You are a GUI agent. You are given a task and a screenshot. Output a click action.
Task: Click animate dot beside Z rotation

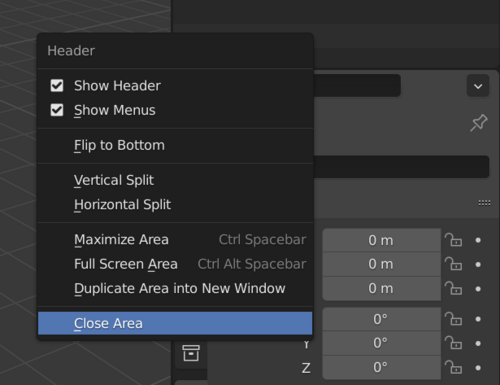(478, 368)
